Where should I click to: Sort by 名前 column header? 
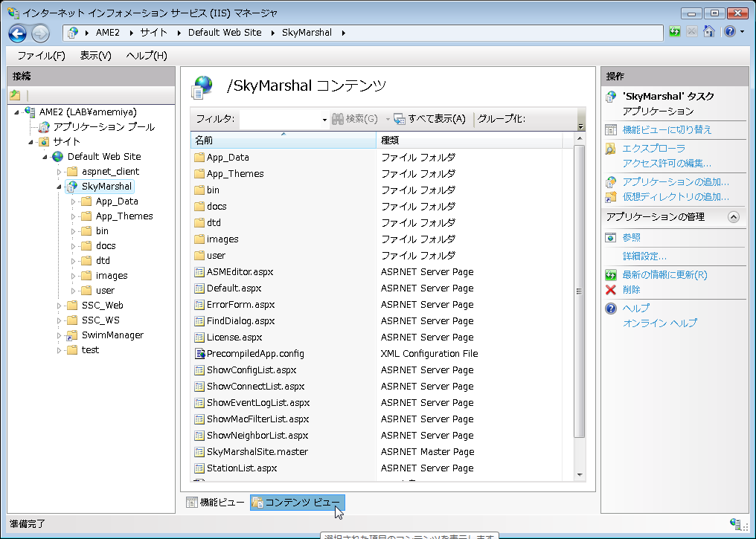283,141
